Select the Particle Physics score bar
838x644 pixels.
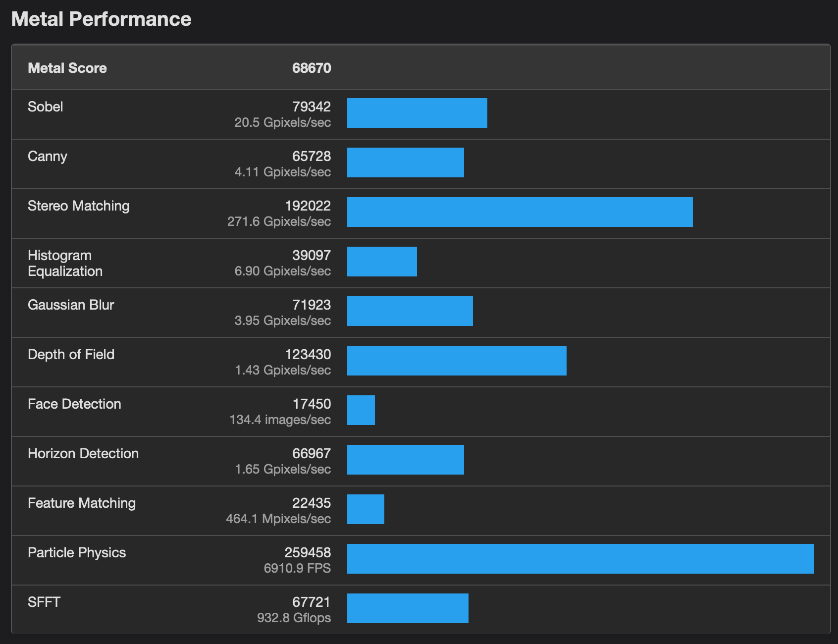580,559
